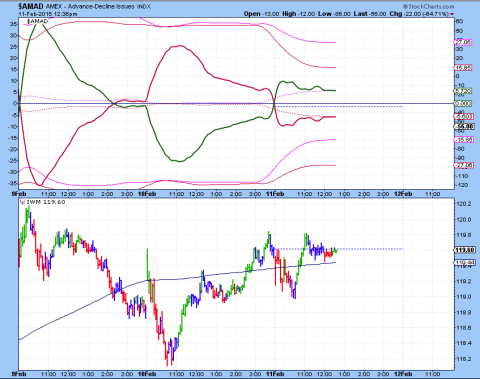Click the 25 label on upper left axis
The width and height of the screenshot is (480, 379).
pyautogui.click(x=13, y=47)
